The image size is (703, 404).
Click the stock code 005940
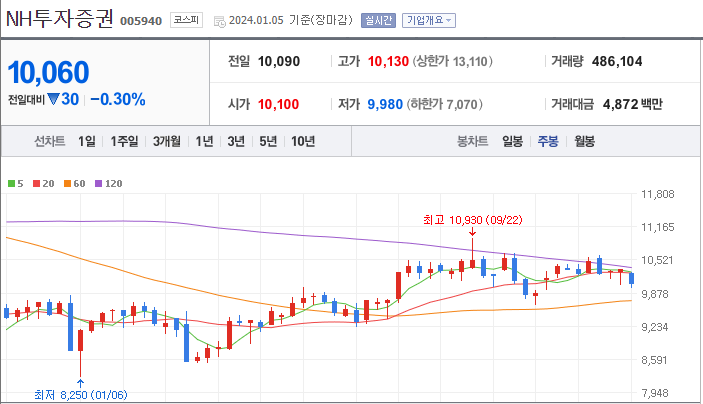click(x=141, y=21)
